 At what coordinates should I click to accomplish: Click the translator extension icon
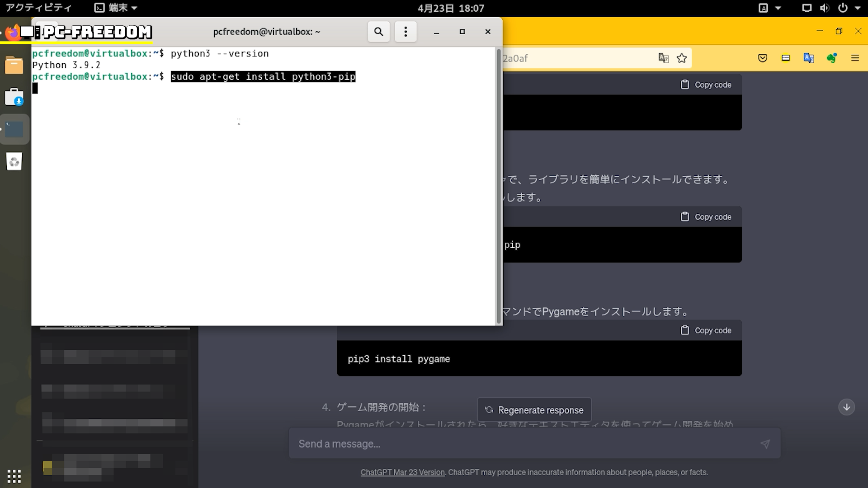(x=808, y=58)
